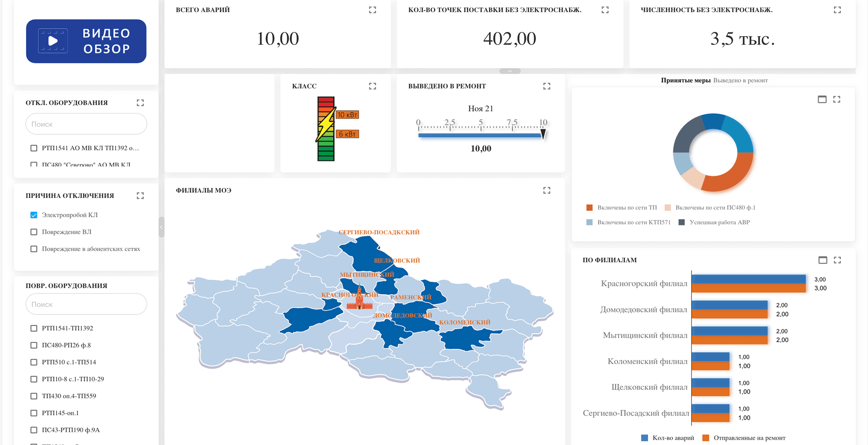This screenshot has height=445, width=868.
Task: Expand the КОЛ-ВО ТОЧЕК ПОСТАВКИ card fullscreen
Action: [605, 10]
